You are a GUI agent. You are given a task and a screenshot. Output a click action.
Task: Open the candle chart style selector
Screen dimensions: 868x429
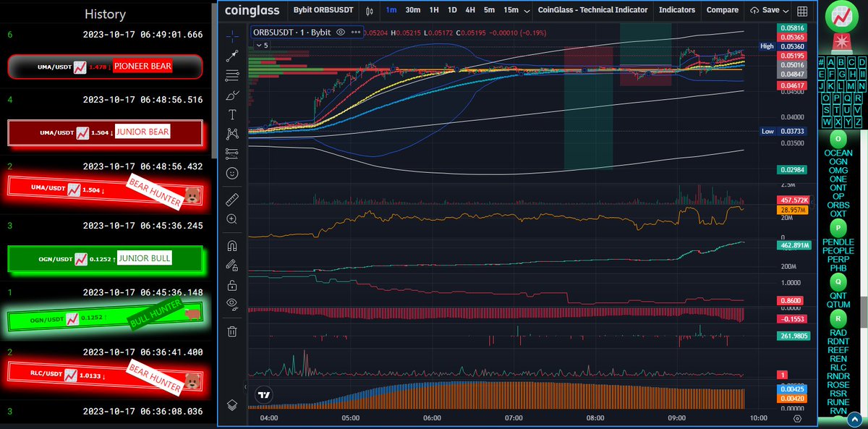coord(370,11)
